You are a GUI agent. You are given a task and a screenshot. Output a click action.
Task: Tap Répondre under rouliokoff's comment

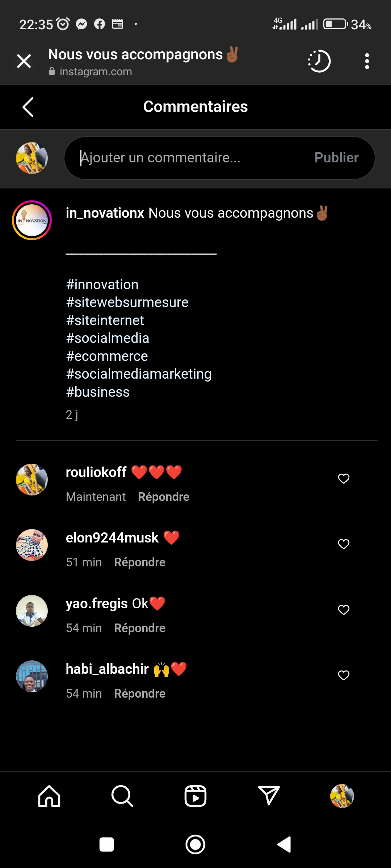tap(164, 497)
